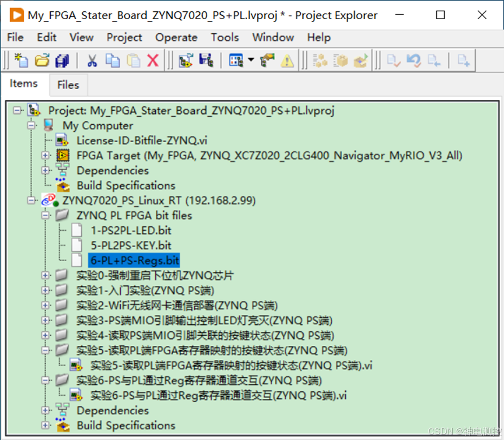Click the red X Delete icon
The width and height of the screenshot is (504, 440).
click(153, 60)
